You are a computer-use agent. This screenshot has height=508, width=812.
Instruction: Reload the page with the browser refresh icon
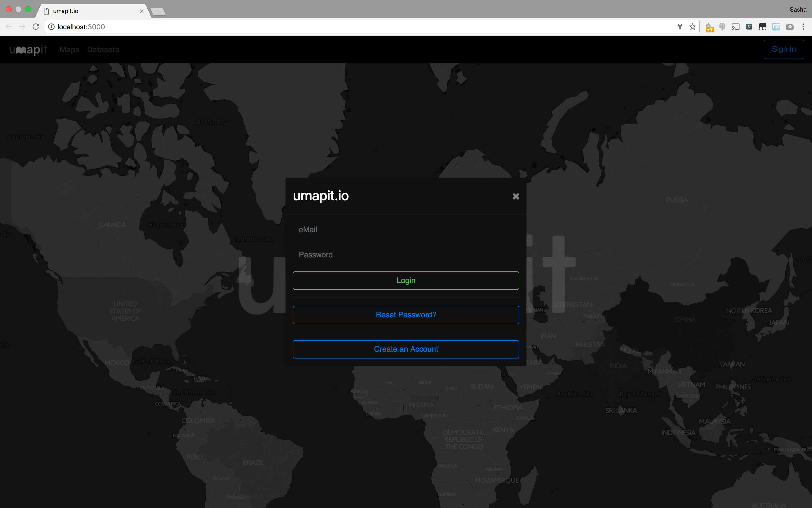pos(36,27)
